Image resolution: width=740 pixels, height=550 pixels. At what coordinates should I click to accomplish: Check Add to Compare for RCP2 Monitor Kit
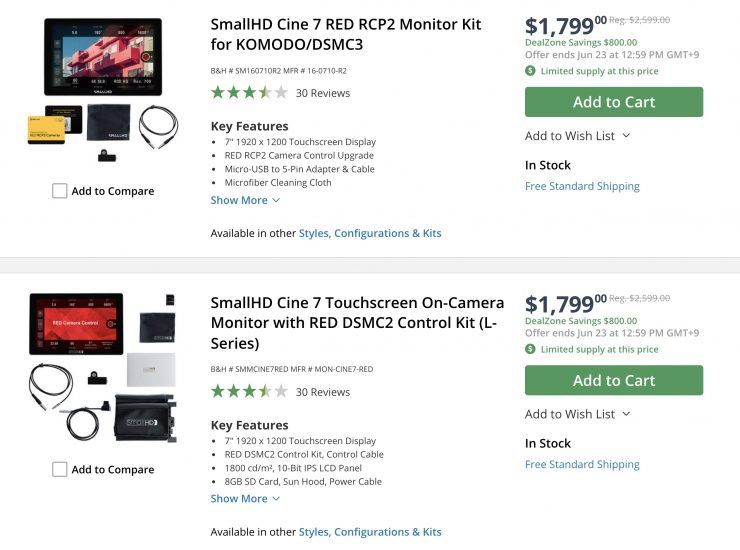tap(60, 191)
